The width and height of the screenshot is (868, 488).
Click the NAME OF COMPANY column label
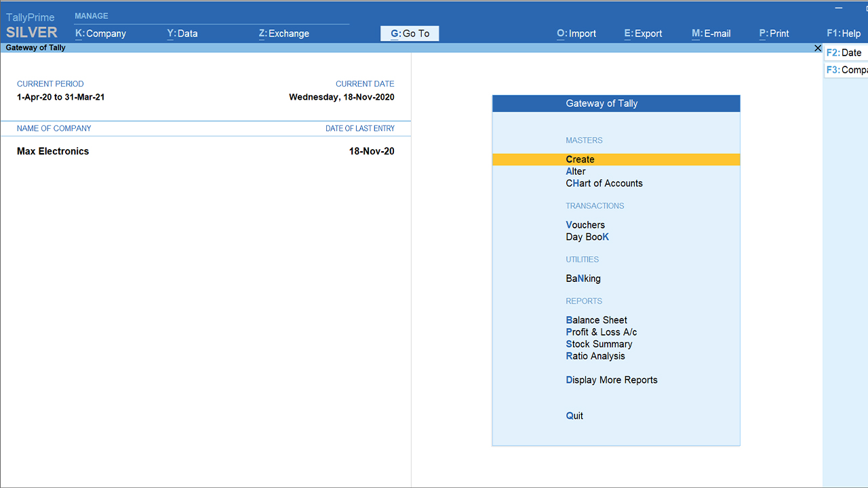[54, 129]
